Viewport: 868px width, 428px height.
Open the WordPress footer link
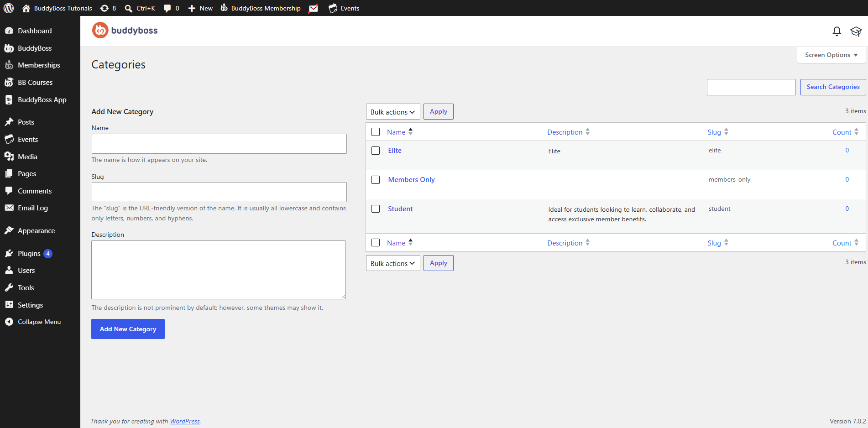185,421
